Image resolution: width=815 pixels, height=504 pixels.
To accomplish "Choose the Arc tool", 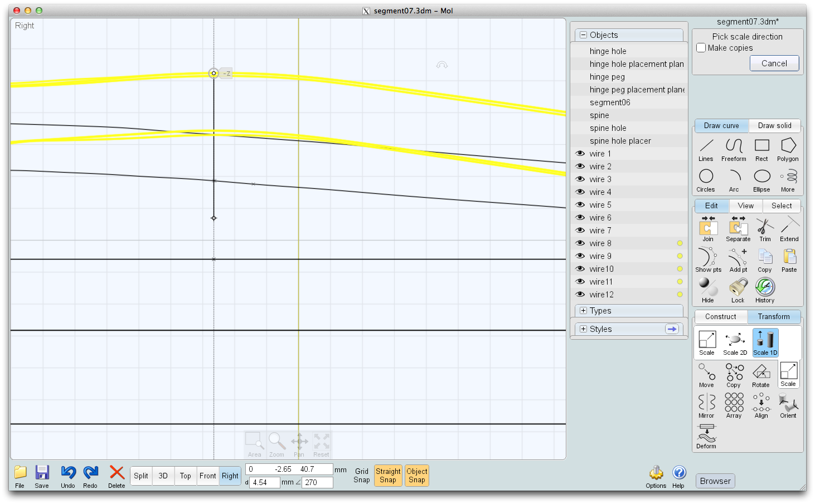I will point(734,180).
